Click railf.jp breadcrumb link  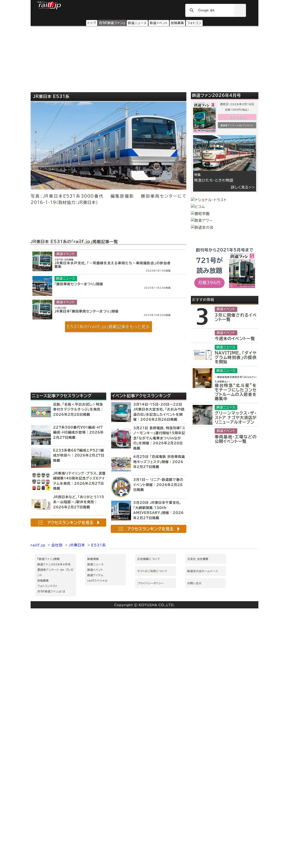click(38, 545)
